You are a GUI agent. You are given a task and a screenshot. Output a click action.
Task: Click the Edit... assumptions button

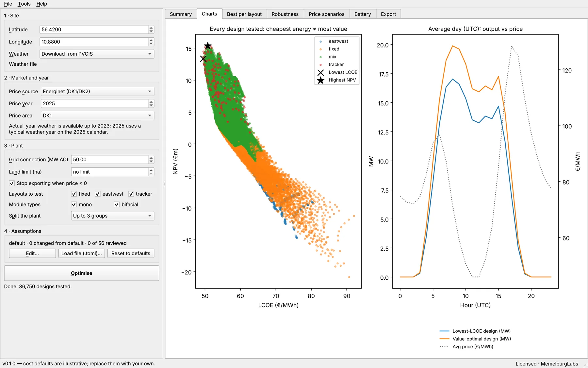coord(32,254)
